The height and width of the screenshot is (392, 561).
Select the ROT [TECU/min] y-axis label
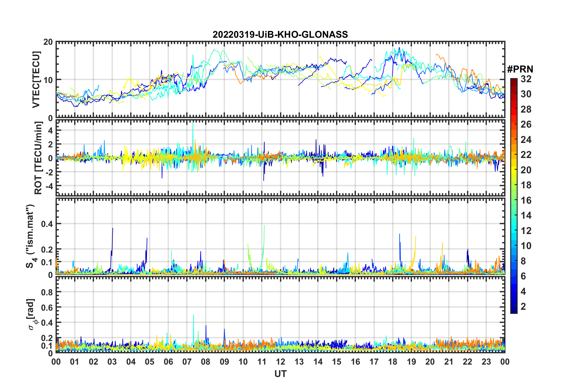[38, 158]
